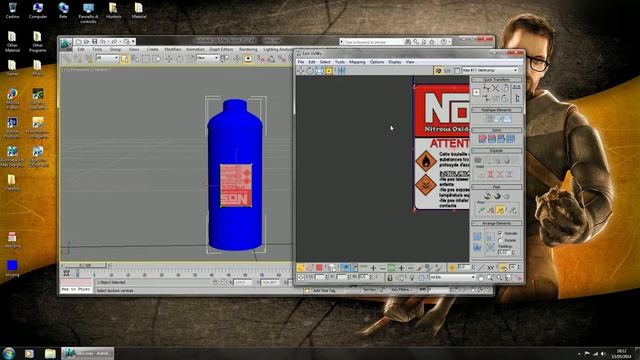
Task: Open Display menu in Edit UVWs window
Action: click(x=395, y=62)
